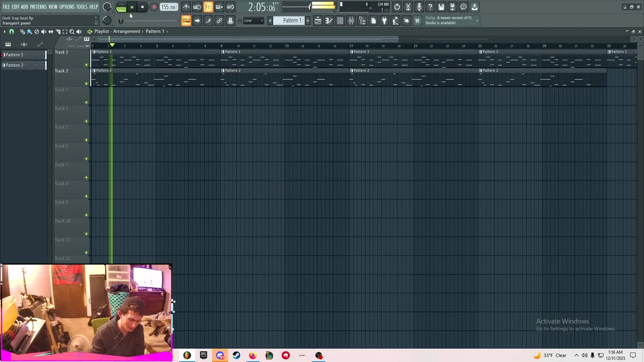This screenshot has width=644, height=362.
Task: Click the 2:05:06 time display
Action: (x=262, y=8)
